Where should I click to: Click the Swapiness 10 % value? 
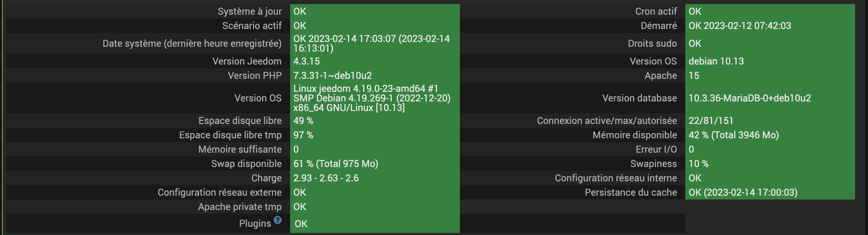698,164
